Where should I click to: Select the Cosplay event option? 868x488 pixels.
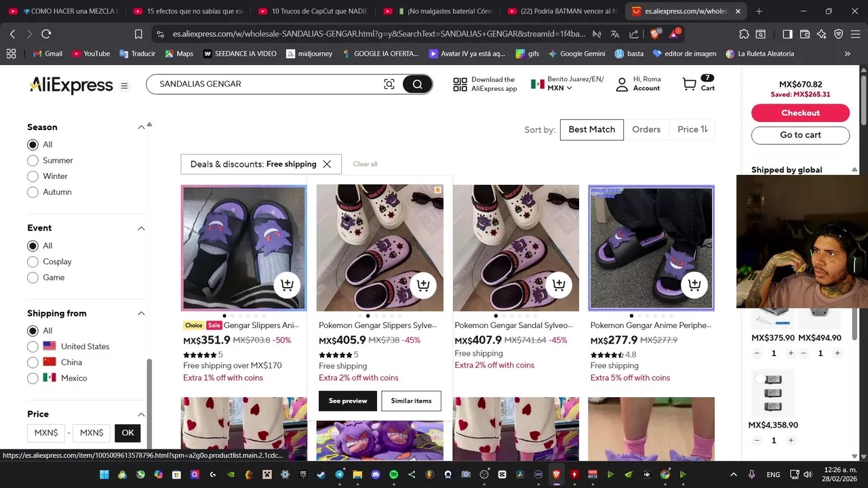click(33, 262)
